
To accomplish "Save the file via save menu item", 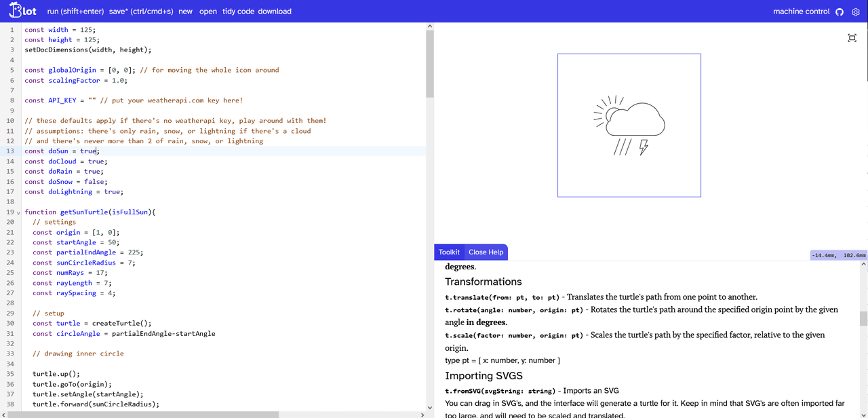I will click(x=141, y=12).
